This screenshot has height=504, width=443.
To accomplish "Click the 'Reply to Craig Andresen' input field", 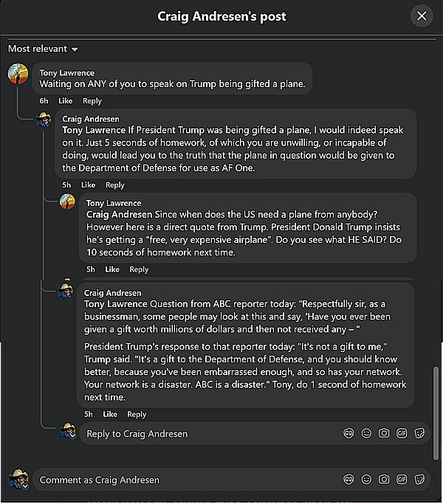I will tap(207, 433).
